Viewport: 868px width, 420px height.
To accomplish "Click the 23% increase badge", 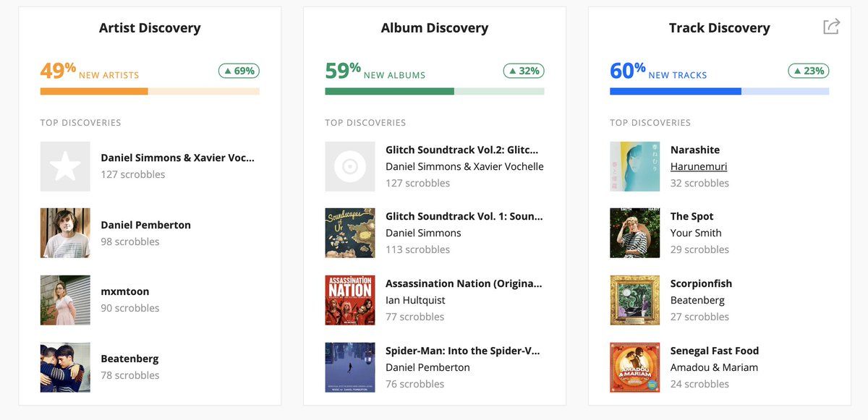I will [809, 71].
